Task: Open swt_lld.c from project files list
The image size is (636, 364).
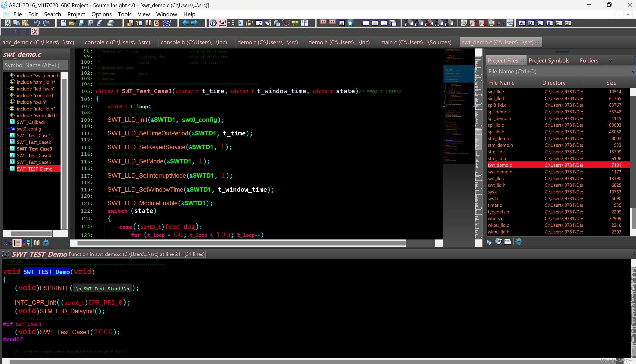Action: tap(496, 179)
